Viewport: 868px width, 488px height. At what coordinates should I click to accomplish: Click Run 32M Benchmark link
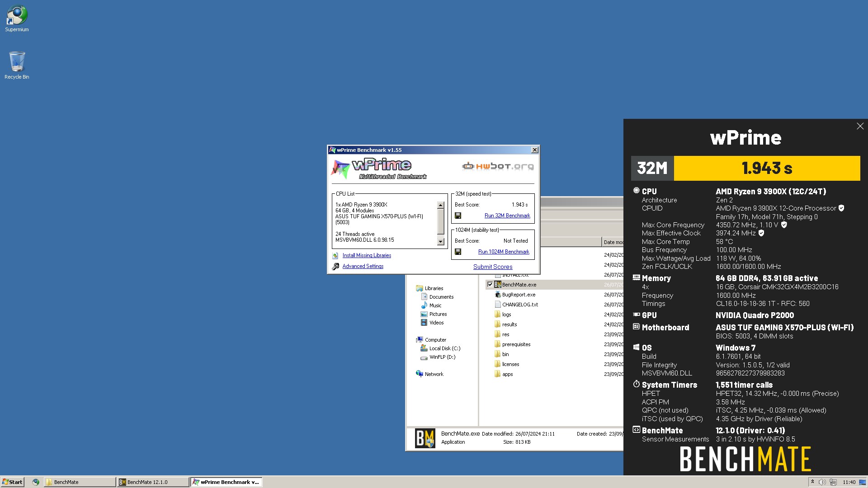click(507, 216)
